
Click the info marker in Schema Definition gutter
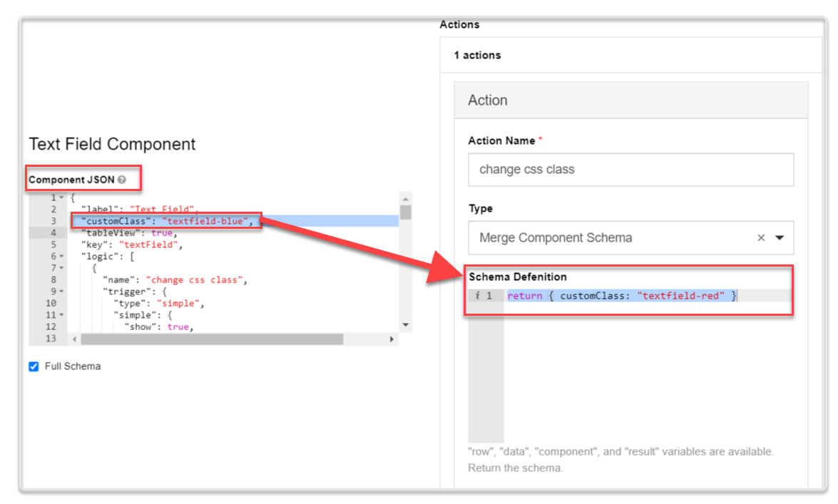[479, 296]
